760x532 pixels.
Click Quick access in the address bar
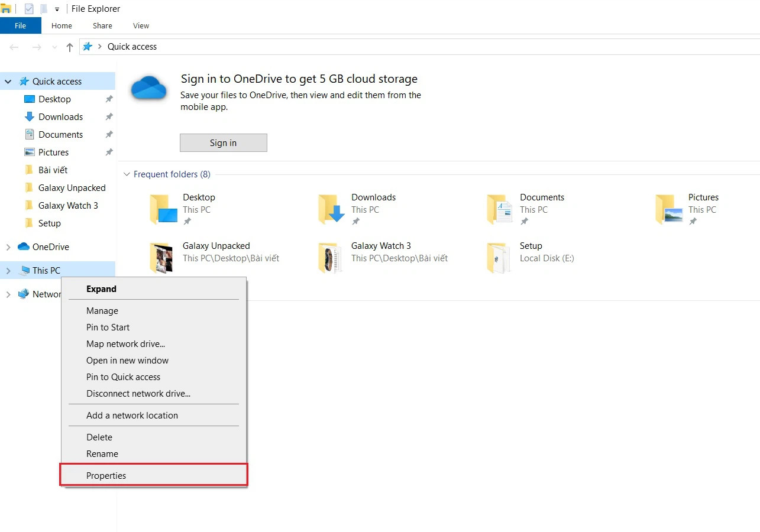pos(132,47)
